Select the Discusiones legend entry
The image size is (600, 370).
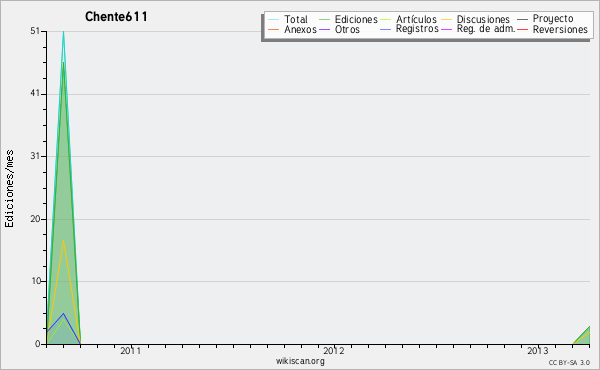476,19
